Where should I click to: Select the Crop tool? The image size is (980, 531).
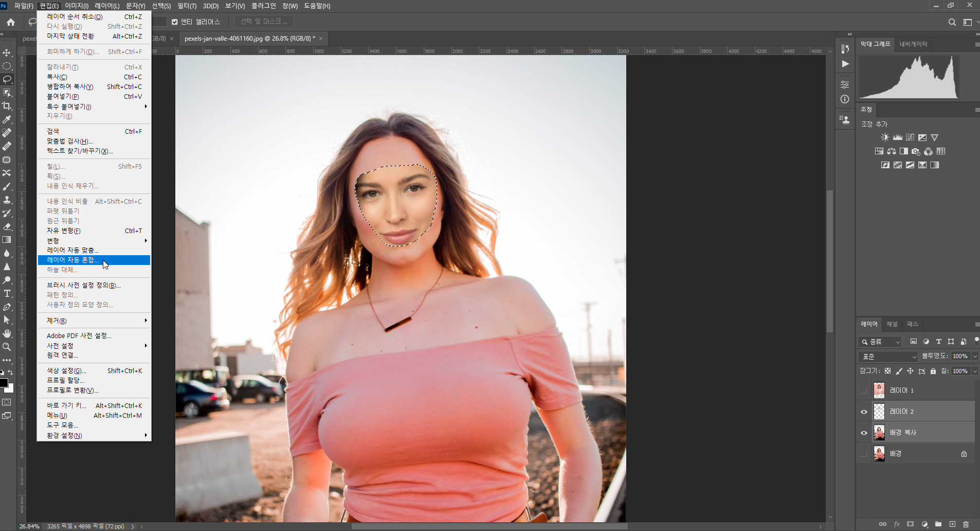pos(7,106)
